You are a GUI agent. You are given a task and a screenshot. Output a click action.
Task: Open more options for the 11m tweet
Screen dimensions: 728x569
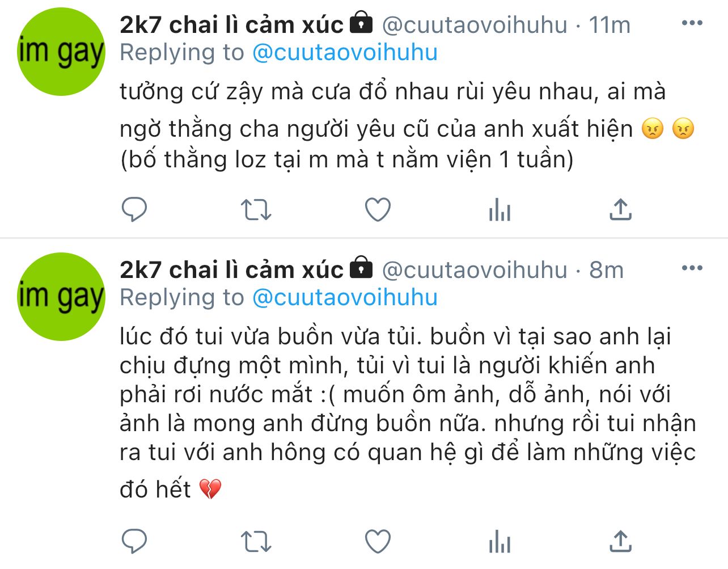click(692, 23)
